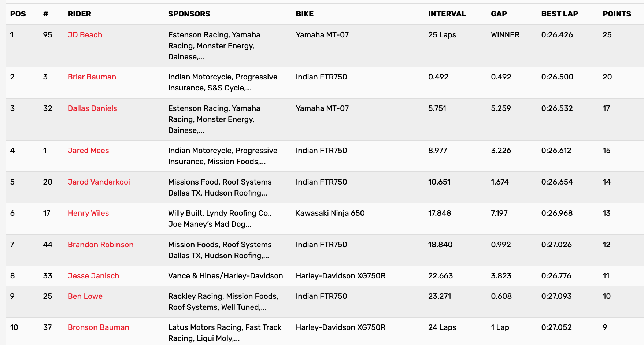Click the SPONSORS column header
The width and height of the screenshot is (644, 345).
pos(189,14)
